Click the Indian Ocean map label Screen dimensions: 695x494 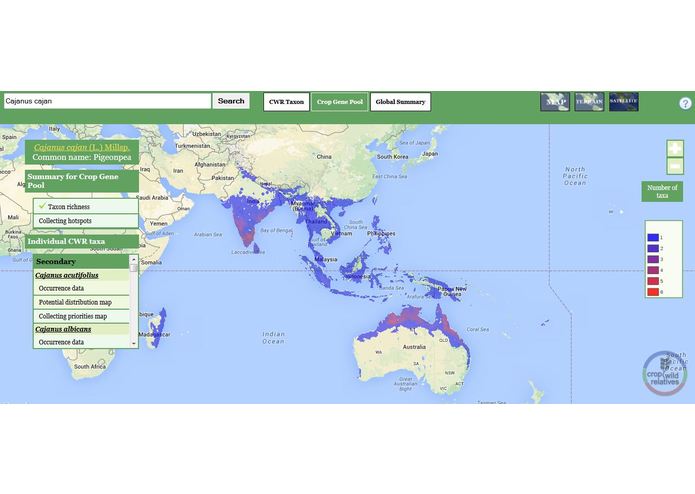pos(273,338)
